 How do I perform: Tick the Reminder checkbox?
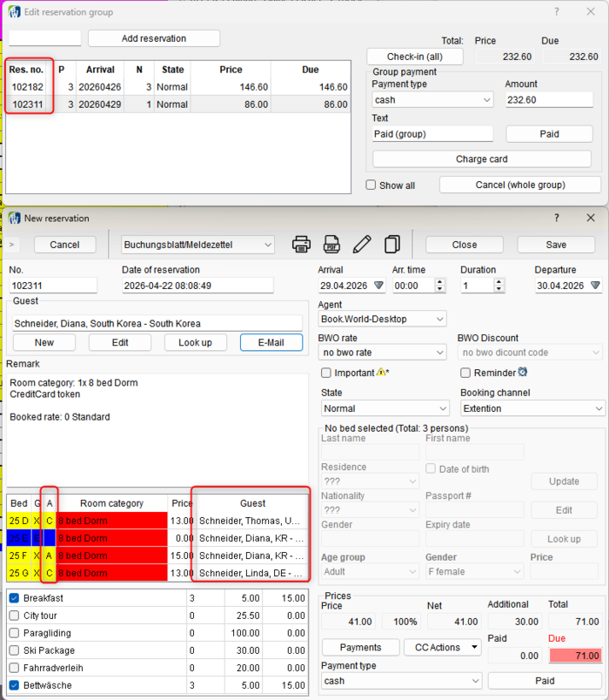point(466,373)
